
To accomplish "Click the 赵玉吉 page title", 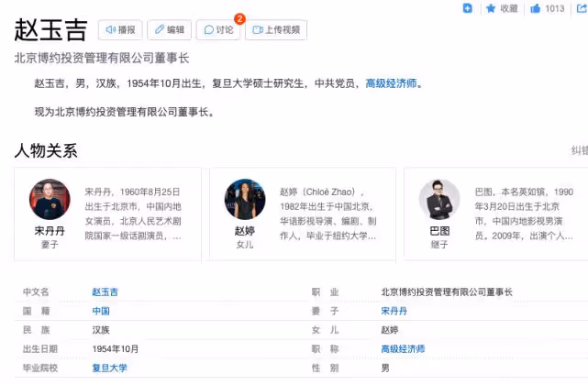I will coord(50,30).
